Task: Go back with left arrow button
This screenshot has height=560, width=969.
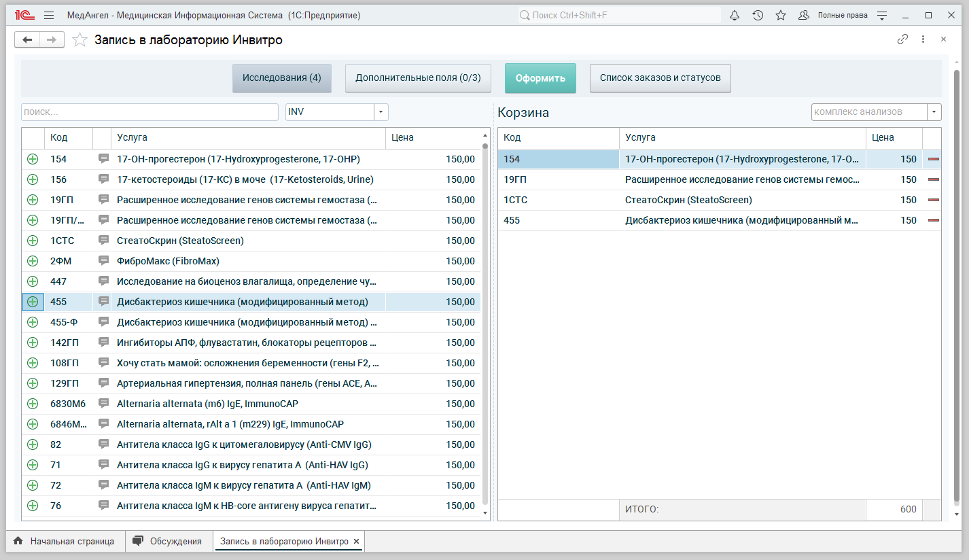Action: click(x=27, y=40)
